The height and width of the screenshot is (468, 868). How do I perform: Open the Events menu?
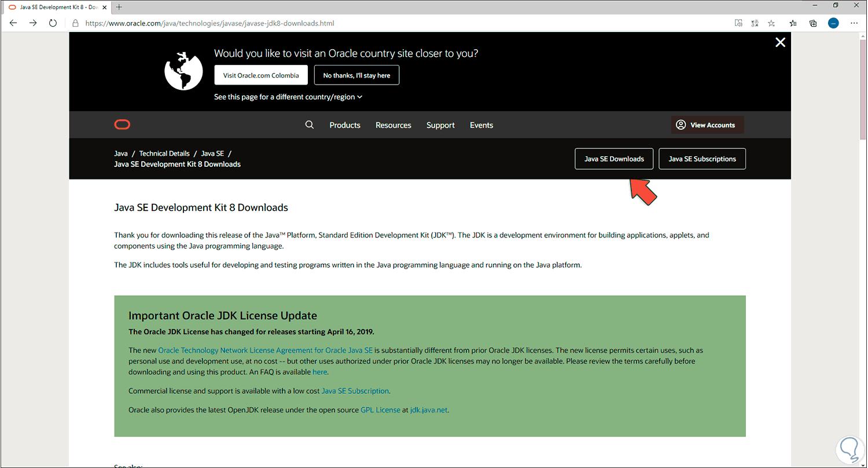pos(481,125)
